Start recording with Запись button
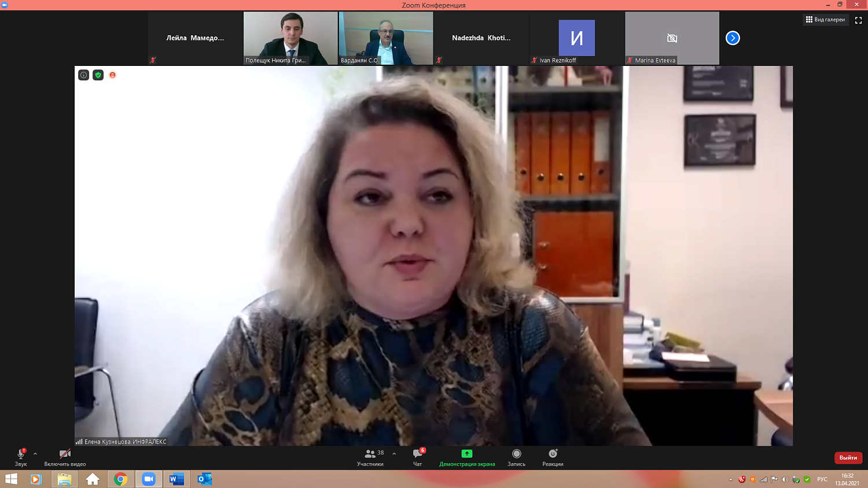Screen dimensions: 868x488 click(x=516, y=456)
